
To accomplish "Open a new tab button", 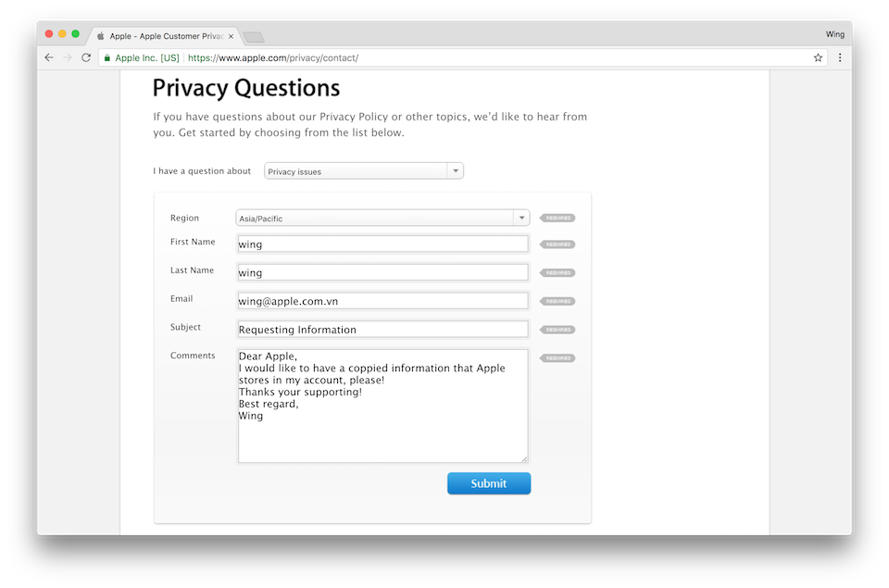I will point(254,37).
